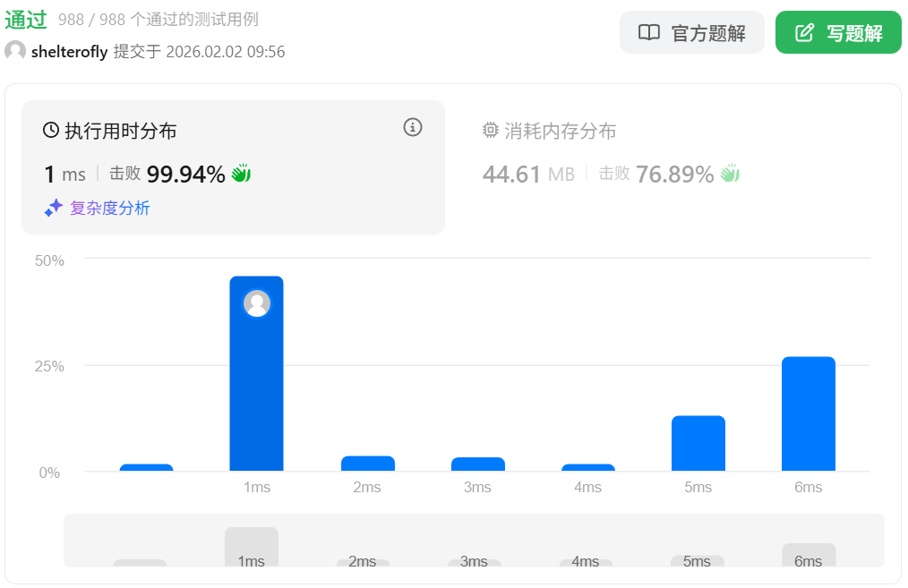Select the 2ms bar in the chart

pyautogui.click(x=367, y=463)
